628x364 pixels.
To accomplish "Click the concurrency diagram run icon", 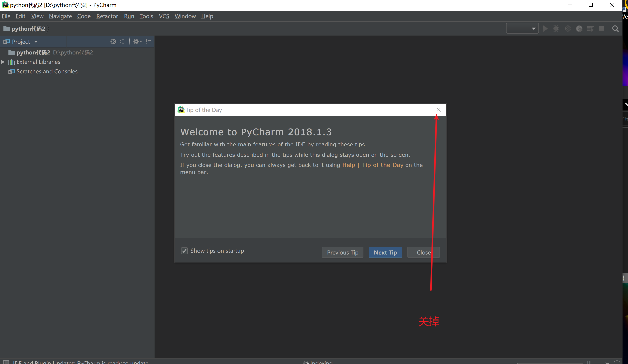I will (590, 29).
